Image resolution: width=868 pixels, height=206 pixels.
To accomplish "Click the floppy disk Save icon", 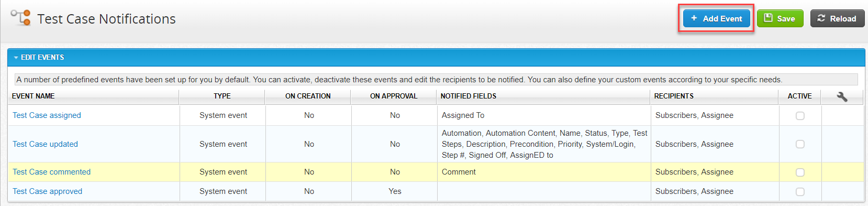I will (768, 18).
